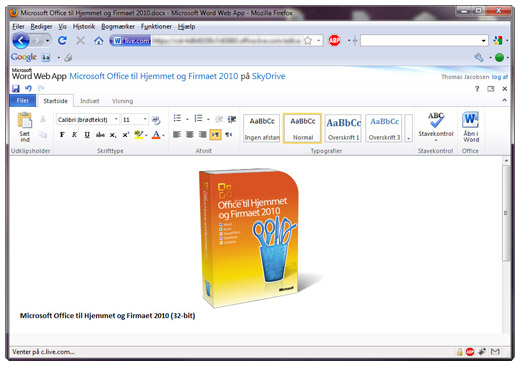
Task: Click the redo arrow icon
Action: [x=41, y=88]
